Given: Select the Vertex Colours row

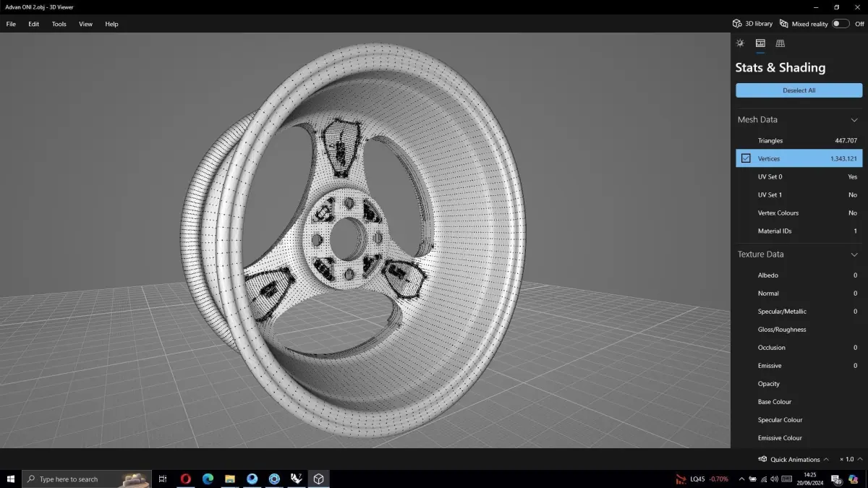Looking at the screenshot, I should pyautogui.click(x=799, y=213).
